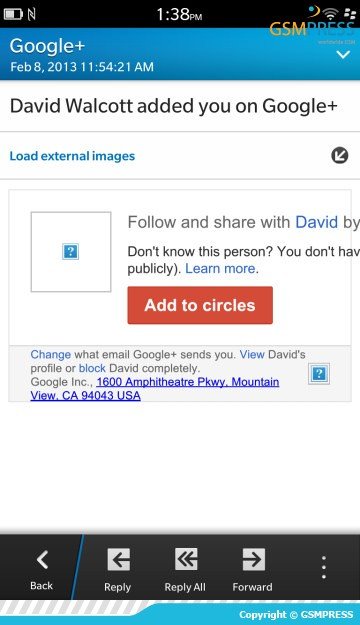Click the Change email settings link
The image size is (360, 625).
51,354
